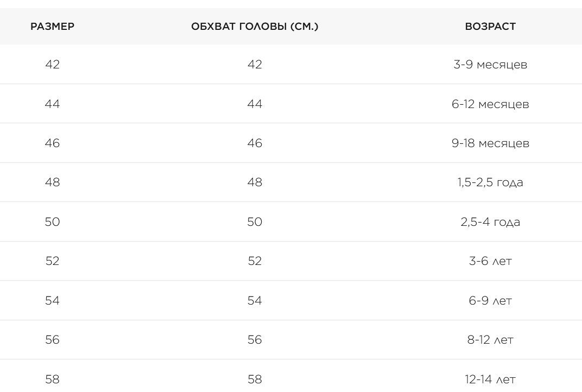Select the age cell "3-9 месяцев"
Viewport: 582px width, 392px height.
coord(490,64)
